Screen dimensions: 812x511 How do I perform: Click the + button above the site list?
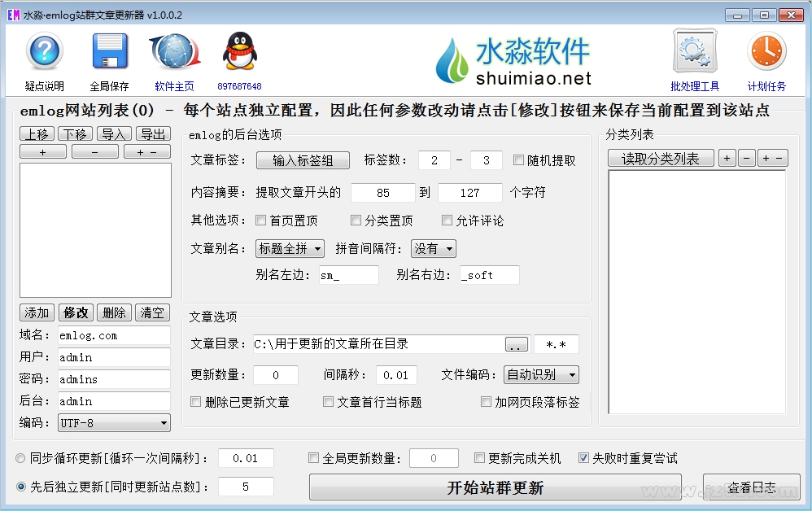click(43, 152)
